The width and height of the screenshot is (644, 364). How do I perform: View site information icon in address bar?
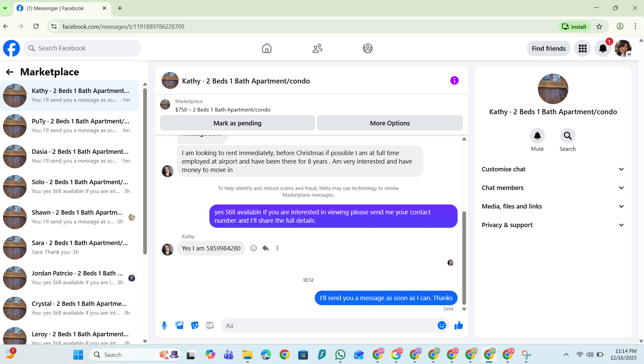[x=54, y=26]
